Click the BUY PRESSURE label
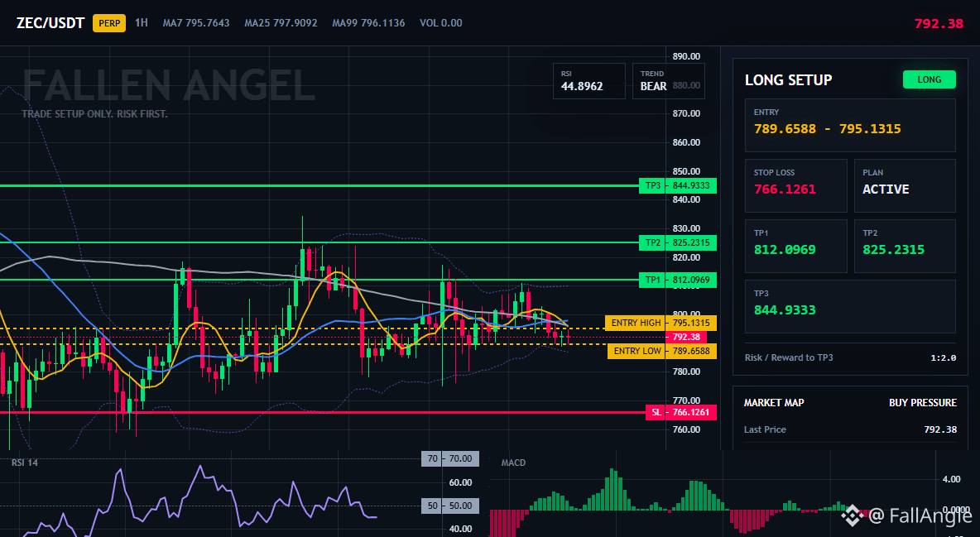 923,403
